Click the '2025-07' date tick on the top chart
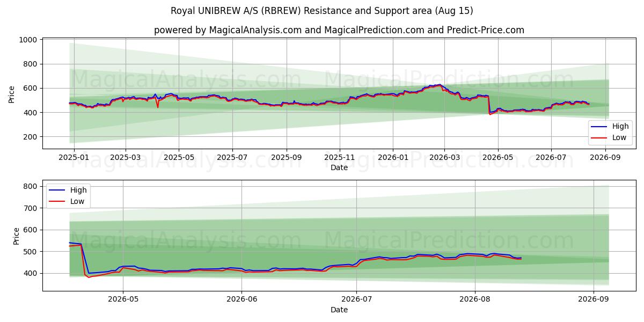 click(232, 157)
